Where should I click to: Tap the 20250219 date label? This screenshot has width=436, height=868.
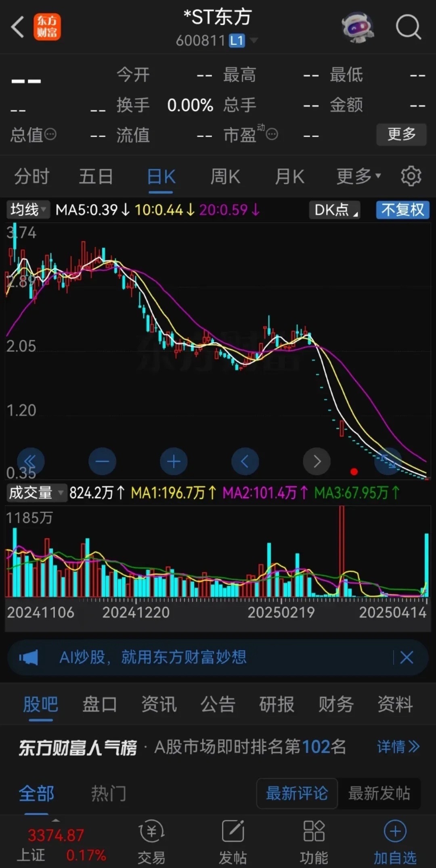click(x=281, y=613)
